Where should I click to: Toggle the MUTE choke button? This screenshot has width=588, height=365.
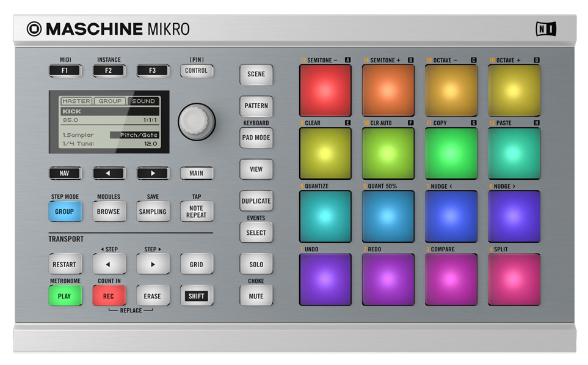[256, 297]
